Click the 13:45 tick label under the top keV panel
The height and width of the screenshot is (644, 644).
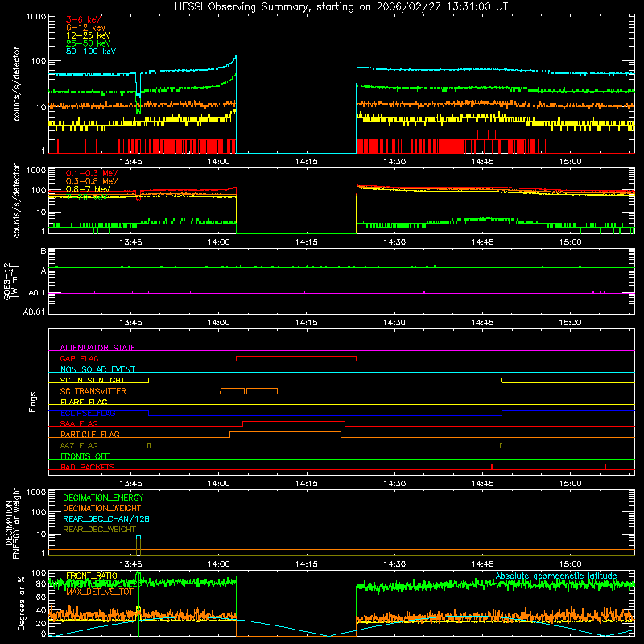coord(130,162)
